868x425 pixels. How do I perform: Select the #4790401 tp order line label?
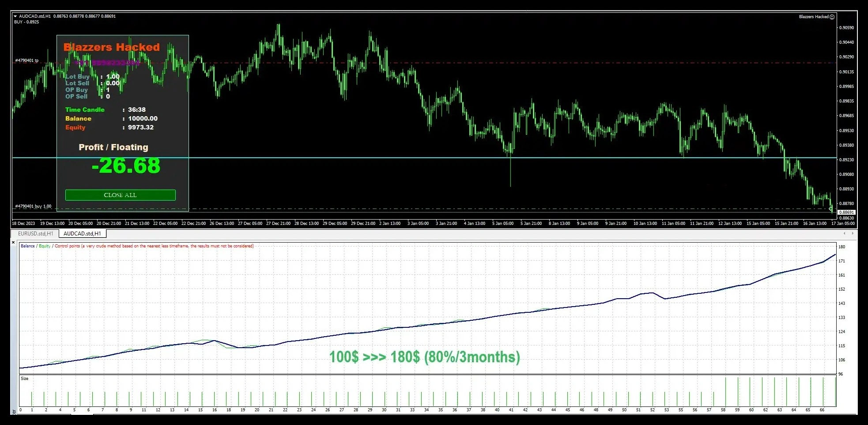27,61
